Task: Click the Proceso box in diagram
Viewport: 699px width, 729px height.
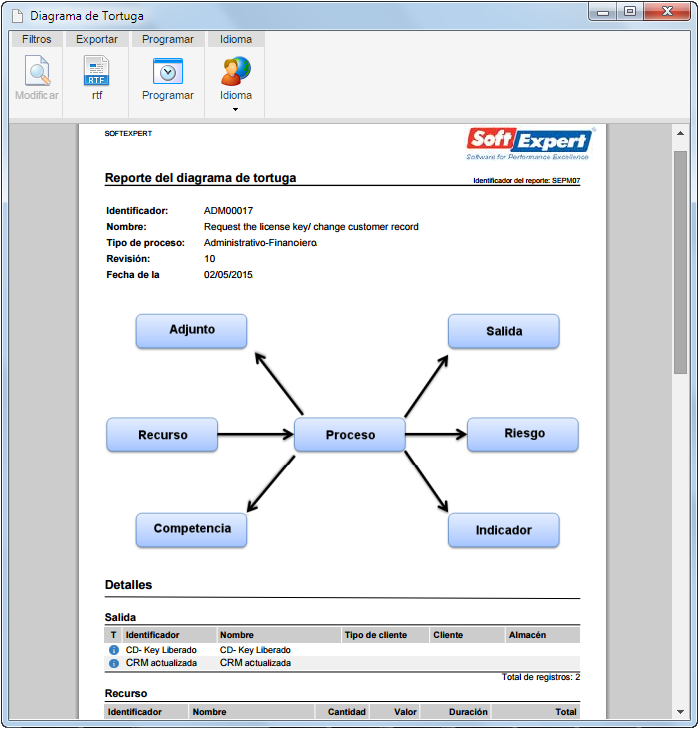Action: click(x=350, y=435)
